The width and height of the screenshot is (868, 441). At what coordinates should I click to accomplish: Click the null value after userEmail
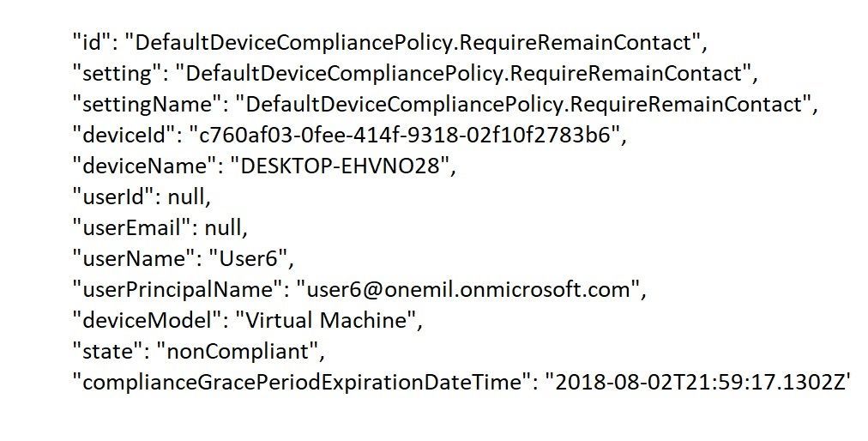(x=224, y=228)
